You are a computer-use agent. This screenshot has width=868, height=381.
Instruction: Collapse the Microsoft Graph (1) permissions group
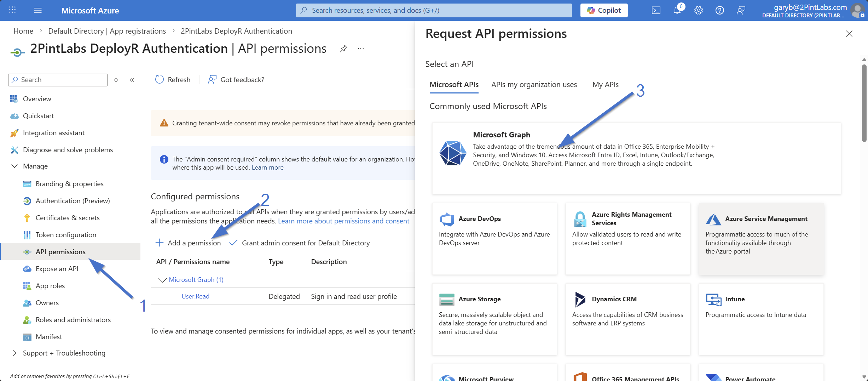click(x=162, y=280)
